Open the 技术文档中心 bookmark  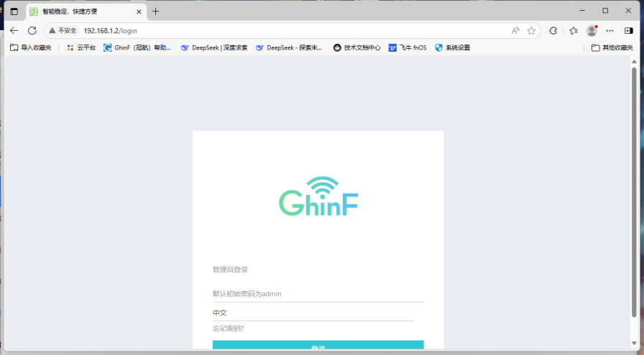357,47
